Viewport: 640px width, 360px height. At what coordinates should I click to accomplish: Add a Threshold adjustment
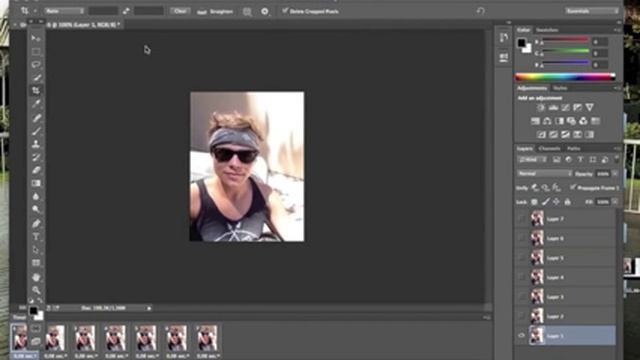(x=565, y=134)
